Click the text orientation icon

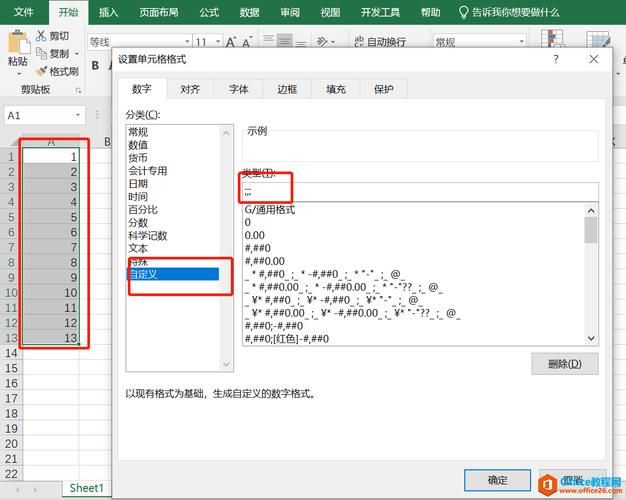click(322, 42)
